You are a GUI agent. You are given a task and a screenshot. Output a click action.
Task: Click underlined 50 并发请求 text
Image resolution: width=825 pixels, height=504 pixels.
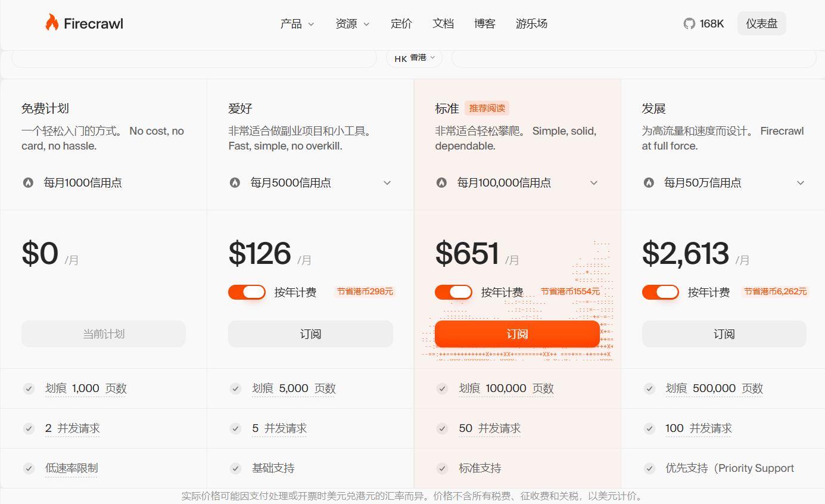[x=490, y=429]
